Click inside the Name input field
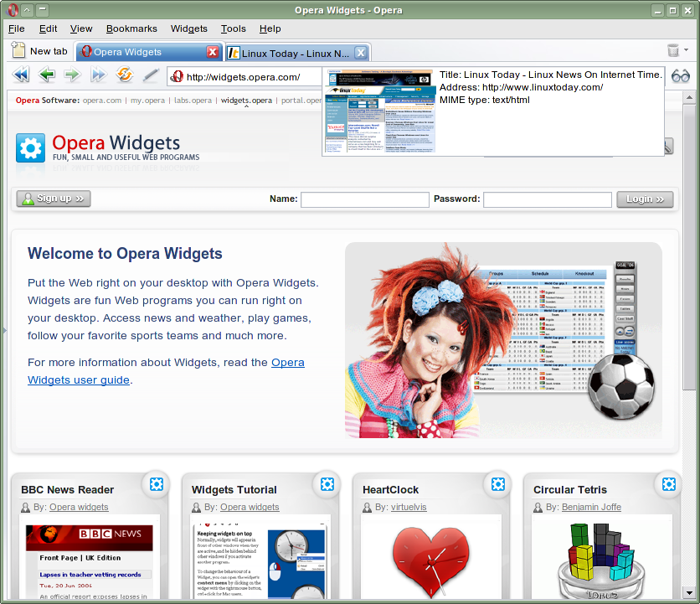The height and width of the screenshot is (604, 700). point(366,199)
